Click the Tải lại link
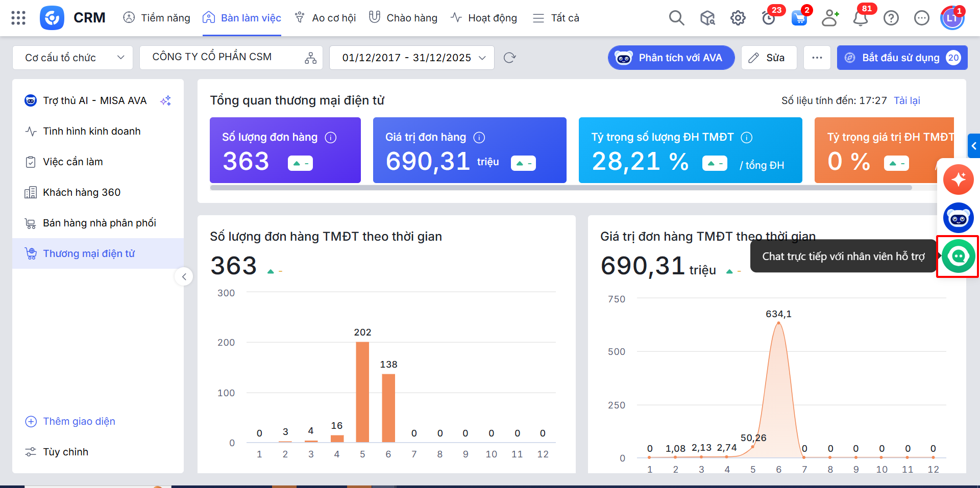This screenshot has height=488, width=980. [906, 100]
